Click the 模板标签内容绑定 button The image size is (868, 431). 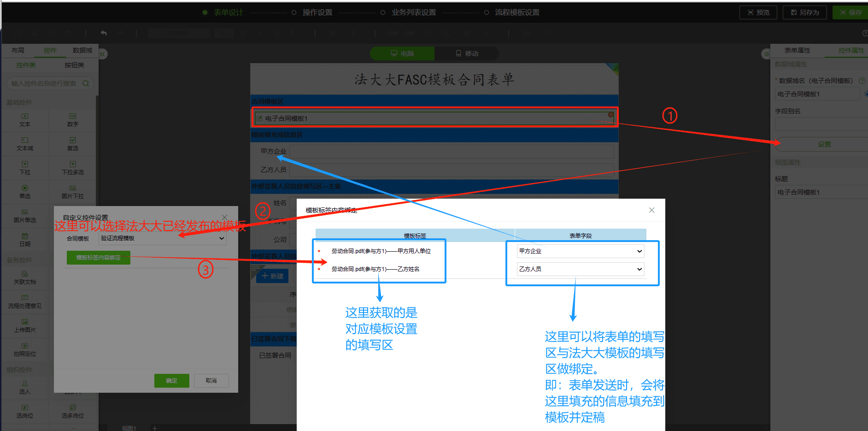[99, 258]
